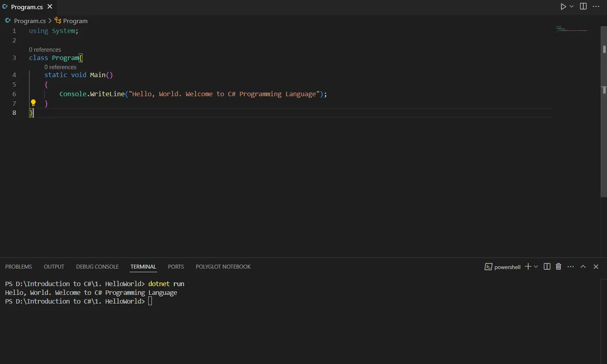
Task: Click the Program class breadcrumb symbol
Action: 75,21
